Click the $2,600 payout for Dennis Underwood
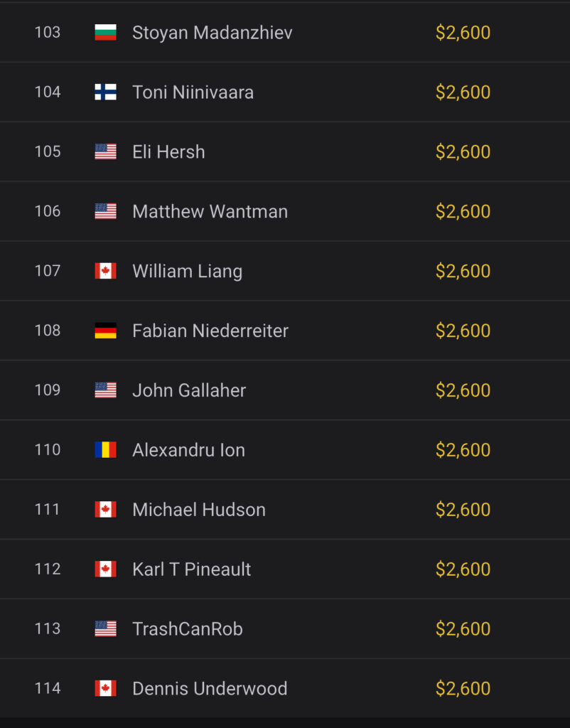Screen dimensions: 570x728 pyautogui.click(x=463, y=688)
